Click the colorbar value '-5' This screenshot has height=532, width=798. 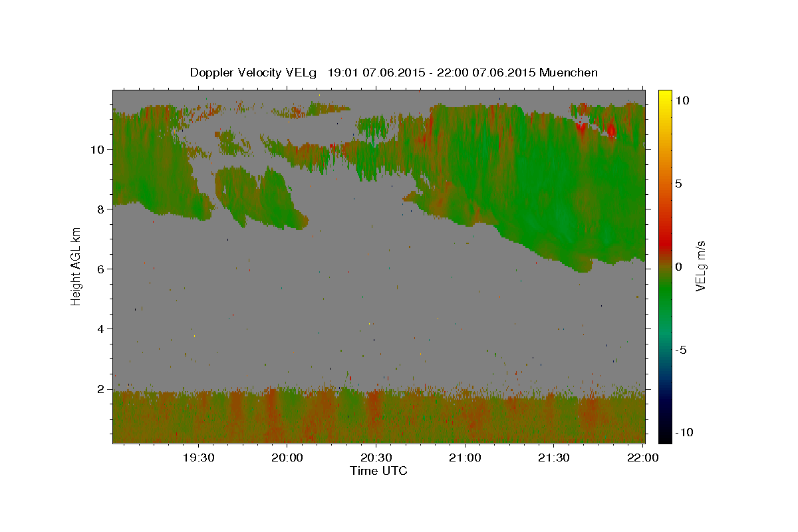coord(681,350)
